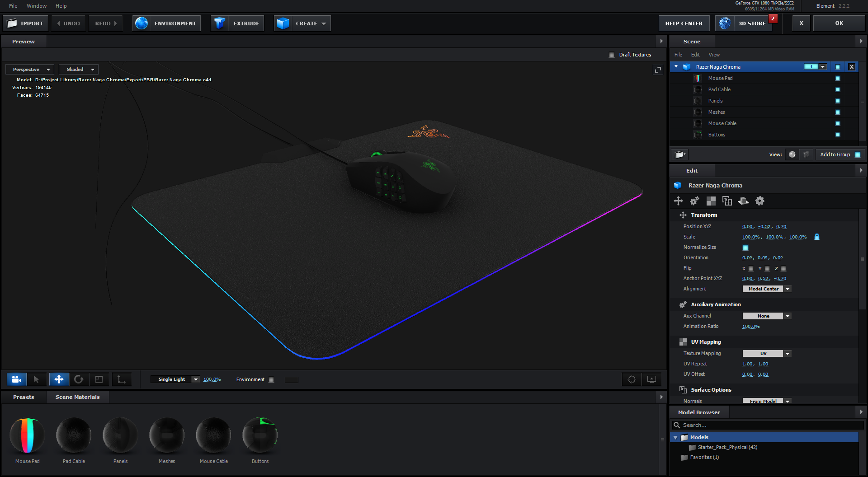Click the center view target icon
Viewport: 868px width, 477px height.
632,379
